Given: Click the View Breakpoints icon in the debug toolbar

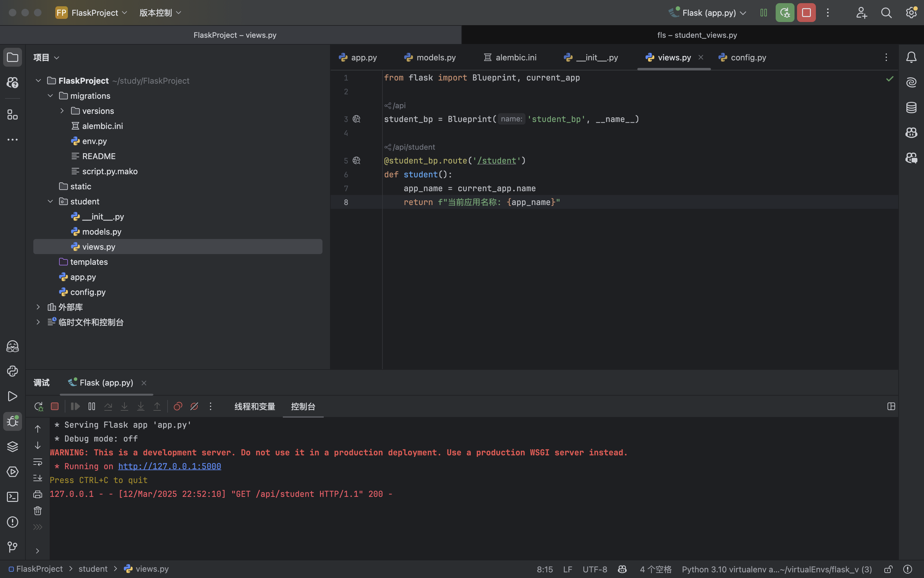Looking at the screenshot, I should coord(178,406).
